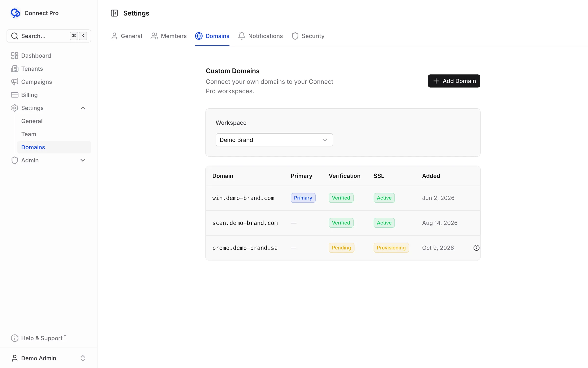Collapse the Settings section chevron
The image size is (588, 368).
83,108
